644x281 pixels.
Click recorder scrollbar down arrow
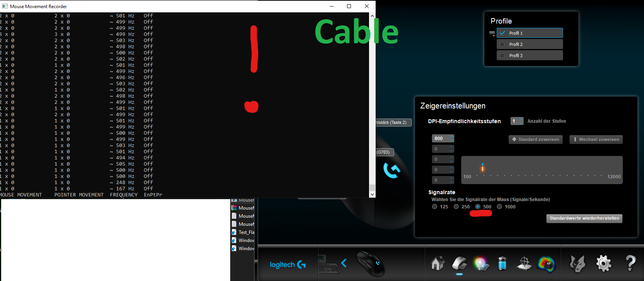pyautogui.click(x=372, y=195)
